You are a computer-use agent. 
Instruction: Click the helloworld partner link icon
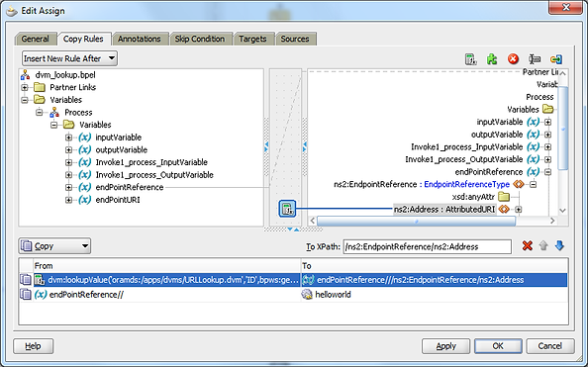[307, 295]
